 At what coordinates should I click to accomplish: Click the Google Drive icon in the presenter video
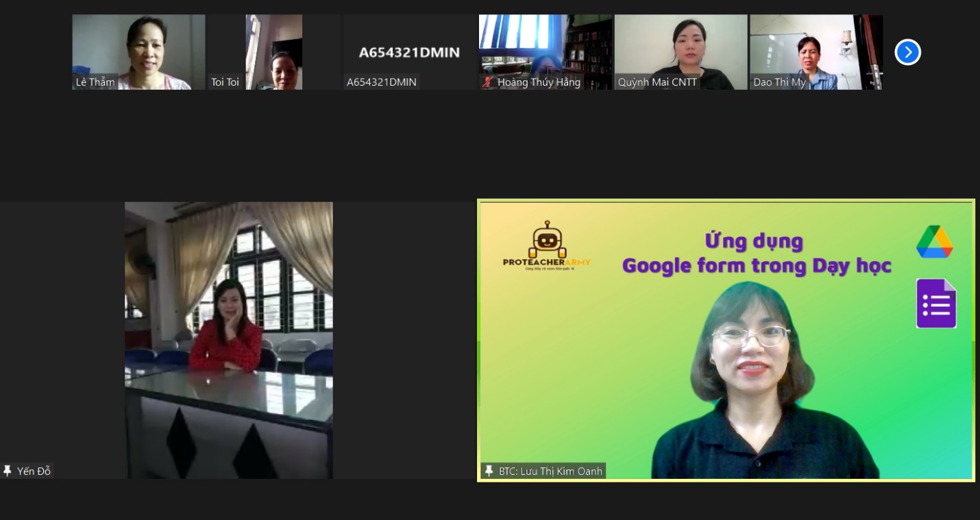pos(935,242)
